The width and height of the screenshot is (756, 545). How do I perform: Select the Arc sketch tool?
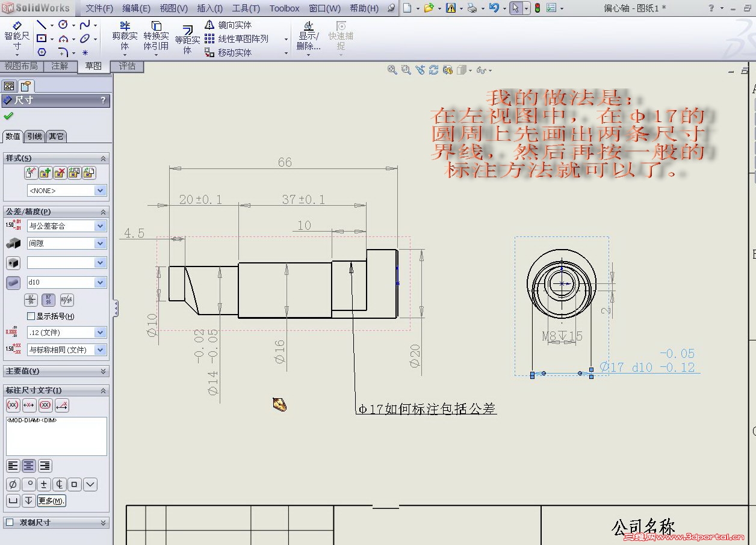point(63,38)
